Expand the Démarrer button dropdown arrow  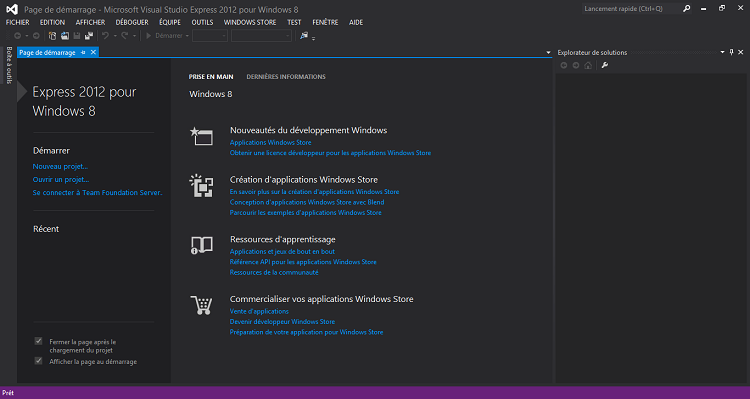pos(187,36)
